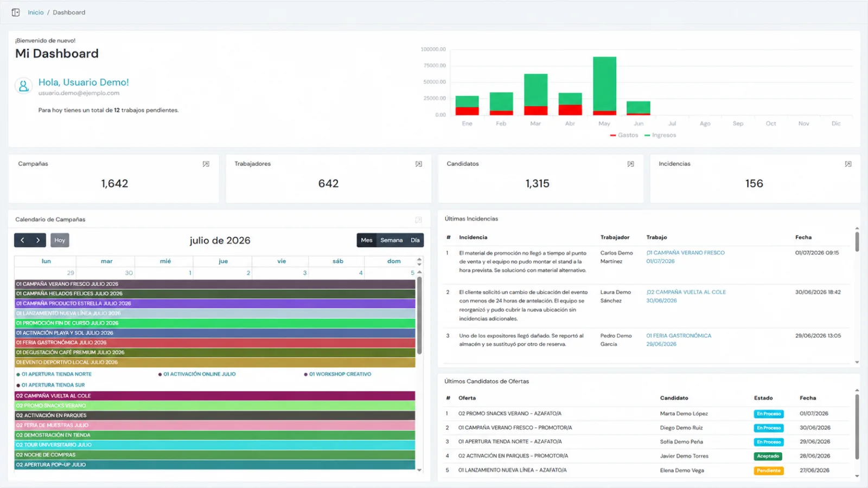The height and width of the screenshot is (488, 868).
Task: Click the Hoy button
Action: [60, 240]
